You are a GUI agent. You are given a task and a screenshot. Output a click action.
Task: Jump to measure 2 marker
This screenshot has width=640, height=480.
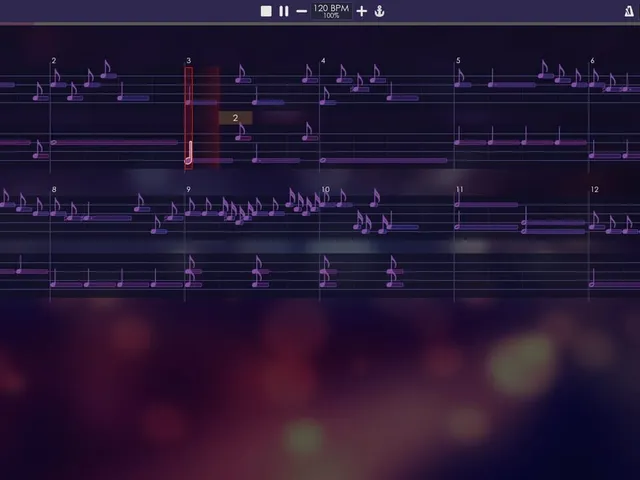point(53,60)
